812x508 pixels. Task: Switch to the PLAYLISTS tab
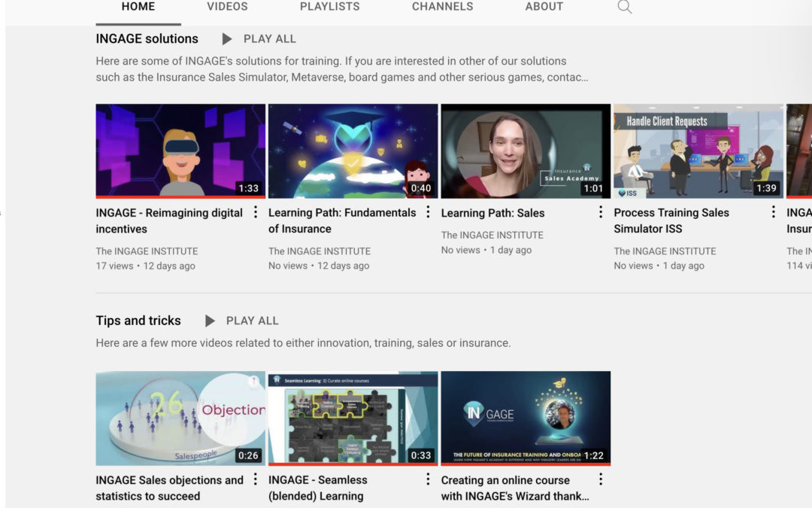(x=329, y=7)
